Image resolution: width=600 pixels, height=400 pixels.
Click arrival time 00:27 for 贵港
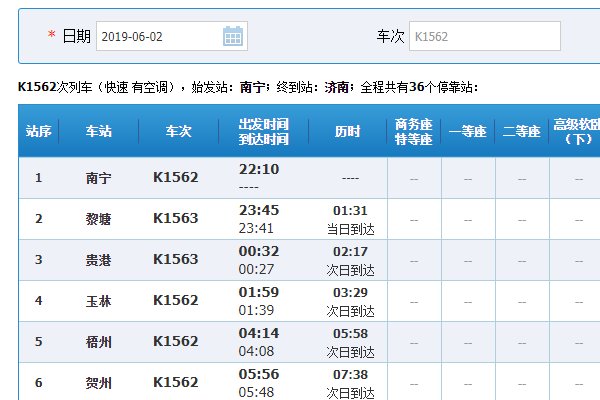(x=256, y=269)
